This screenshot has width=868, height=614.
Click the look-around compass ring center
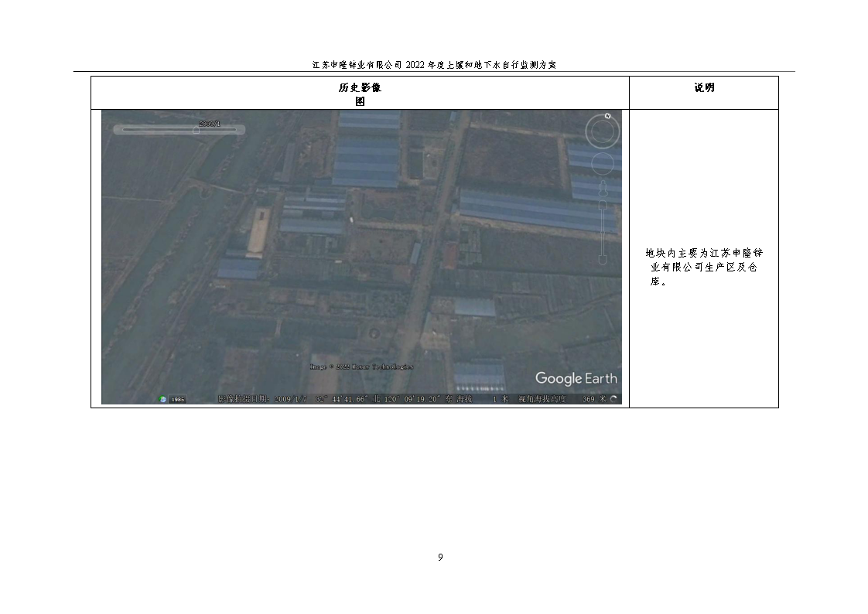tap(602, 131)
